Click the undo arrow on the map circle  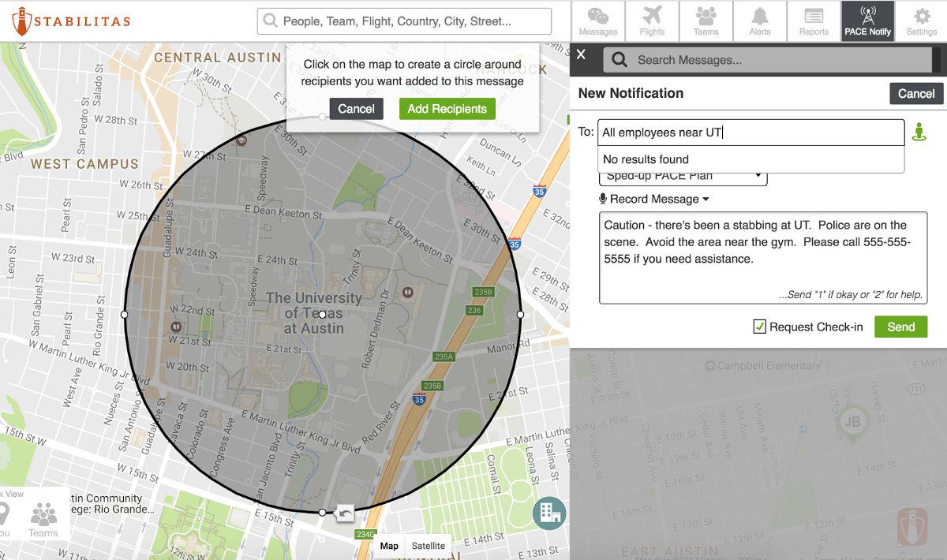pyautogui.click(x=345, y=513)
